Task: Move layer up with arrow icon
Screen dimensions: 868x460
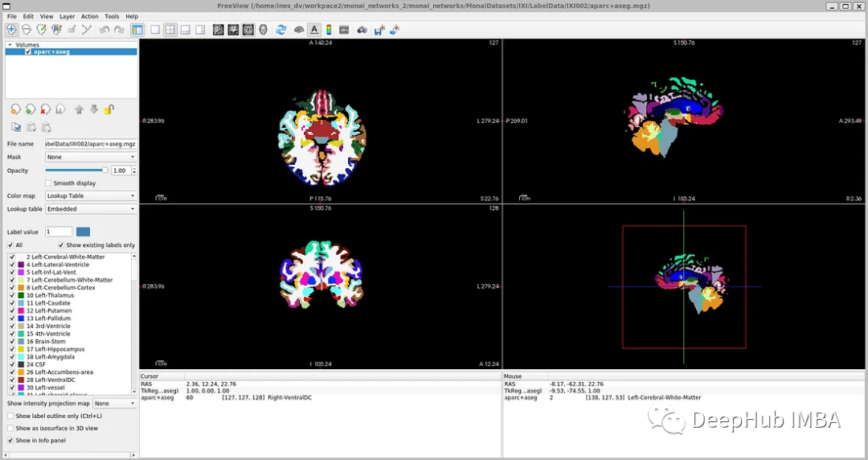Action: (79, 109)
